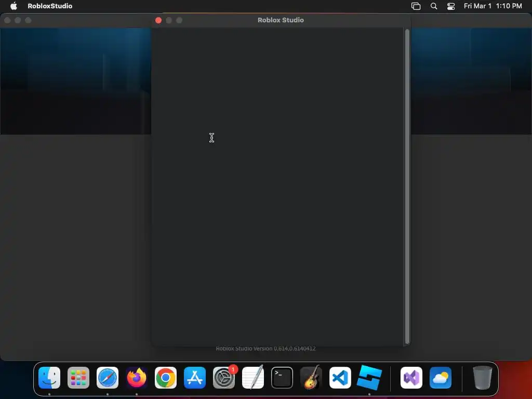The width and height of the screenshot is (532, 399).
Task: Open Spotlight search in menu bar
Action: point(434,6)
